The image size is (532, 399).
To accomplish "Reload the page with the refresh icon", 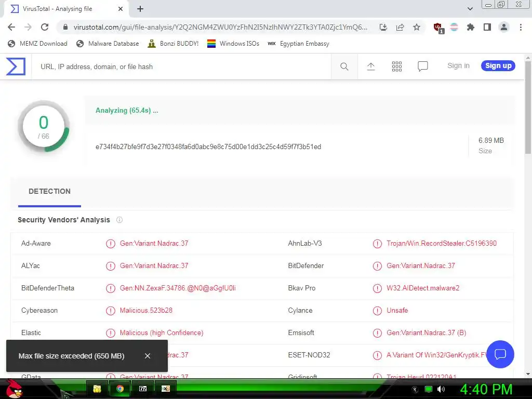I will (x=45, y=27).
